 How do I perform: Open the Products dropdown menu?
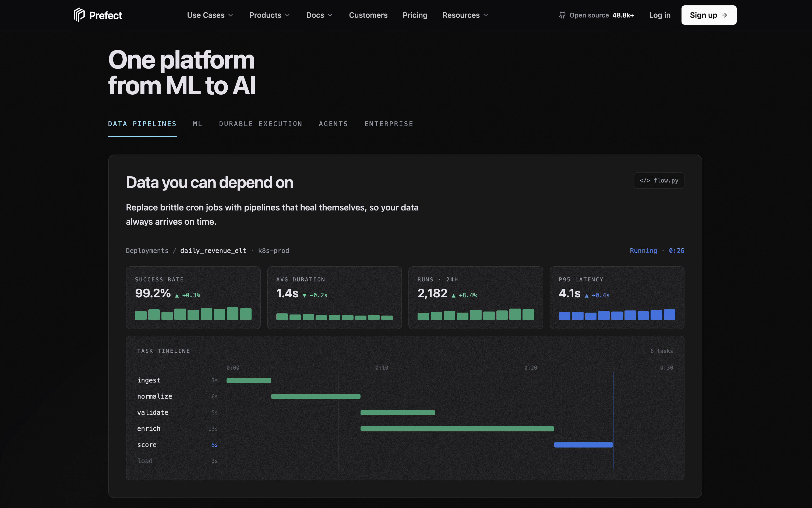pyautogui.click(x=269, y=15)
